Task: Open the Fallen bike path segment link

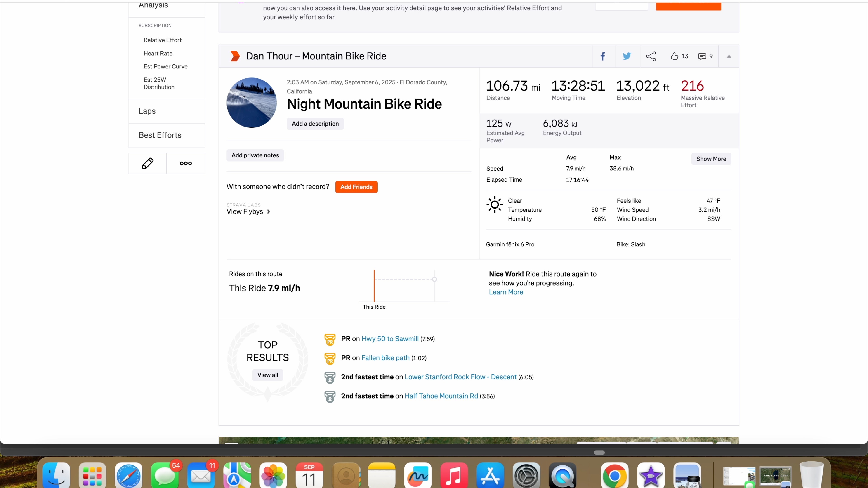Action: 385,358
